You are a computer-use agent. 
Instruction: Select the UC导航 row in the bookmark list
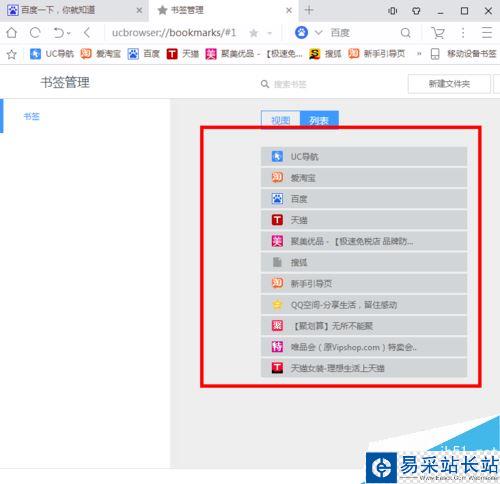[x=364, y=156]
